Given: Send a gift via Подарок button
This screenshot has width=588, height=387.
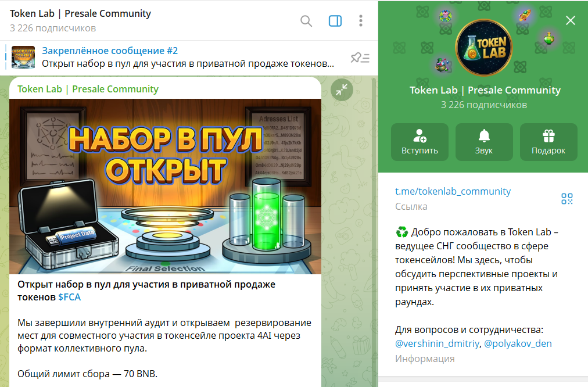Looking at the screenshot, I should [x=548, y=142].
